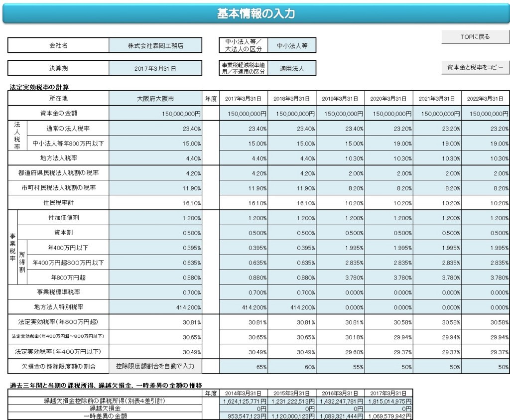Select the 60% loss deduction limit cell

[x=292, y=367]
